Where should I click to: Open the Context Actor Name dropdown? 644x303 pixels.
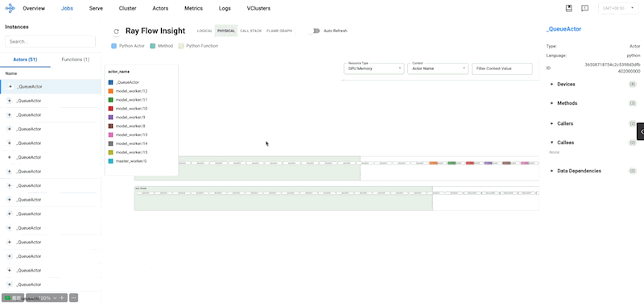[438, 68]
